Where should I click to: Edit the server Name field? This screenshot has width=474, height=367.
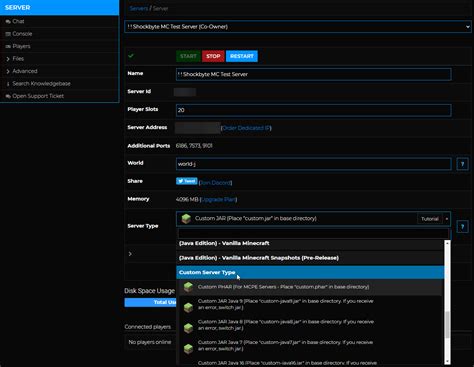click(314, 74)
